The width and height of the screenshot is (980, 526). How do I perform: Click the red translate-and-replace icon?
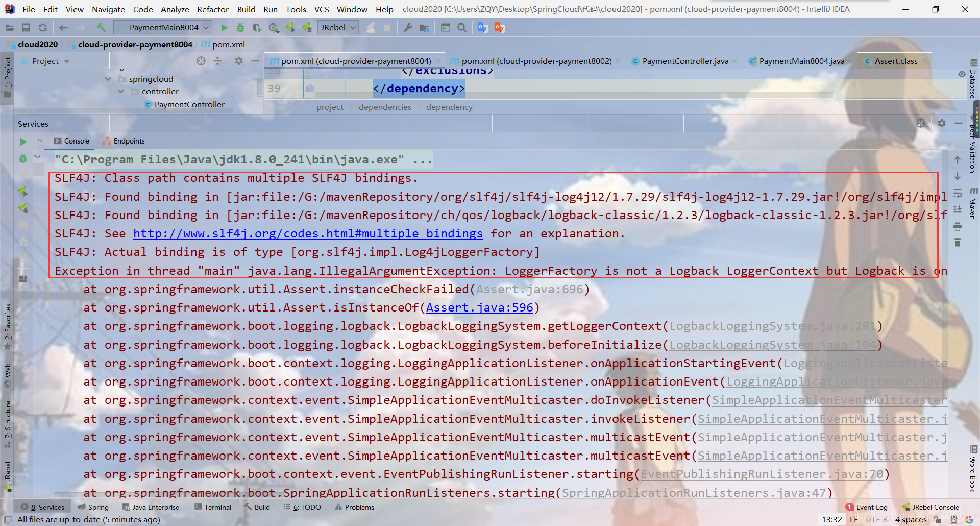pyautogui.click(x=499, y=28)
